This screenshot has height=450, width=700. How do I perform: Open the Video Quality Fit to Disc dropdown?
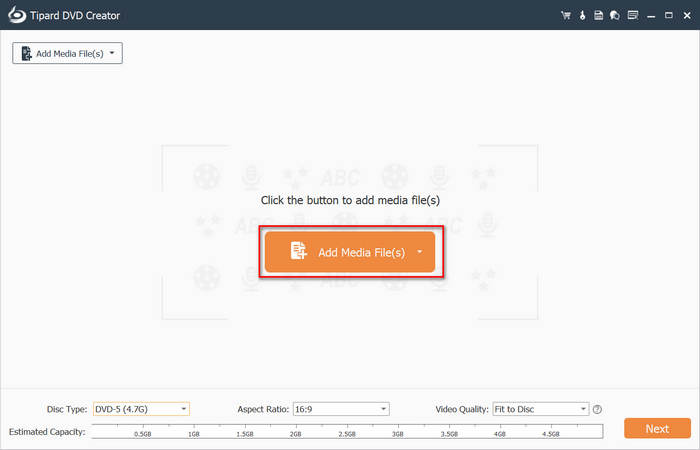tap(541, 409)
